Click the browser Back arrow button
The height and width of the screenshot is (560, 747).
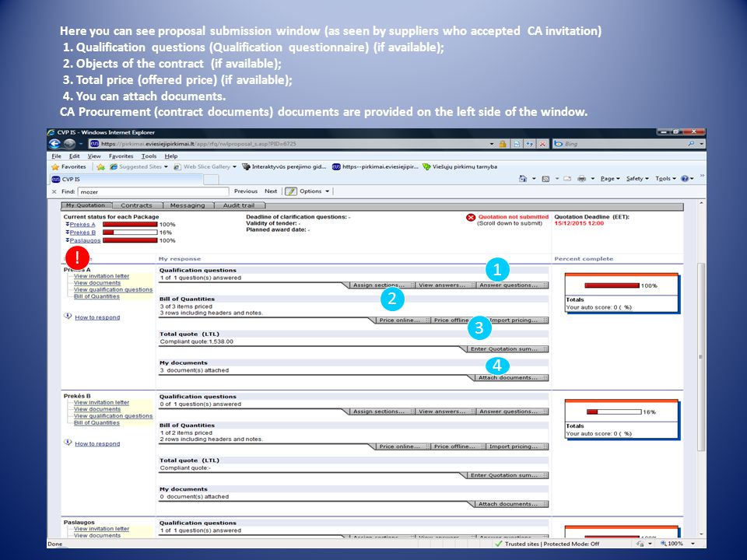pos(54,144)
